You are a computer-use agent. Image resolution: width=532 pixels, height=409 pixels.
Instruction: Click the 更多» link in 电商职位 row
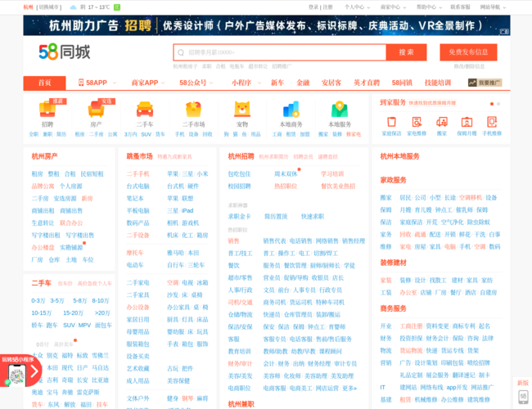(x=349, y=388)
